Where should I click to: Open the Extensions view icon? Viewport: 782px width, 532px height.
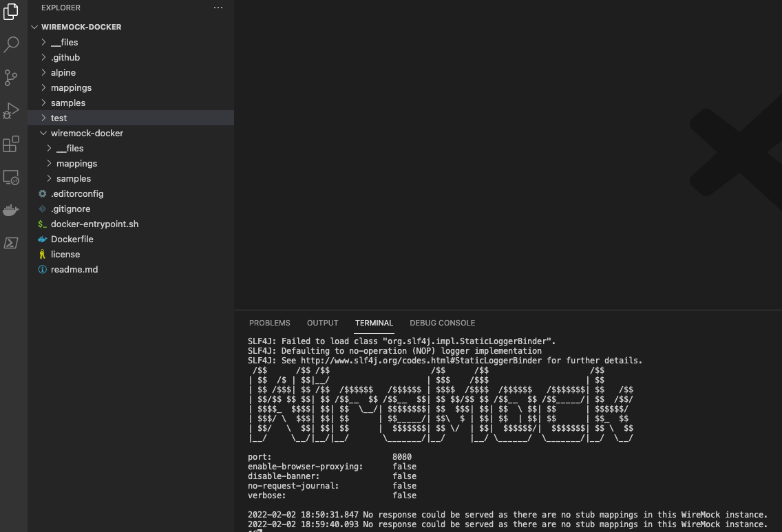click(x=11, y=144)
